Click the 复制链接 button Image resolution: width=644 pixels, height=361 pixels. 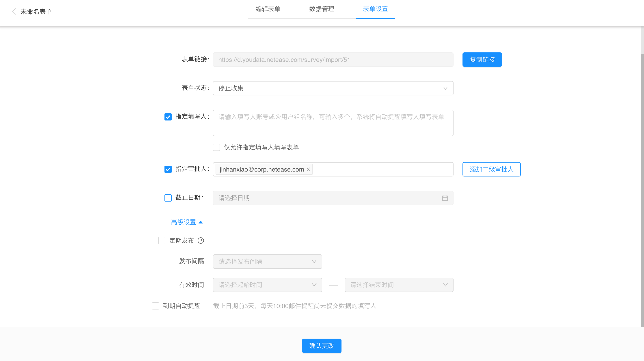tap(482, 60)
